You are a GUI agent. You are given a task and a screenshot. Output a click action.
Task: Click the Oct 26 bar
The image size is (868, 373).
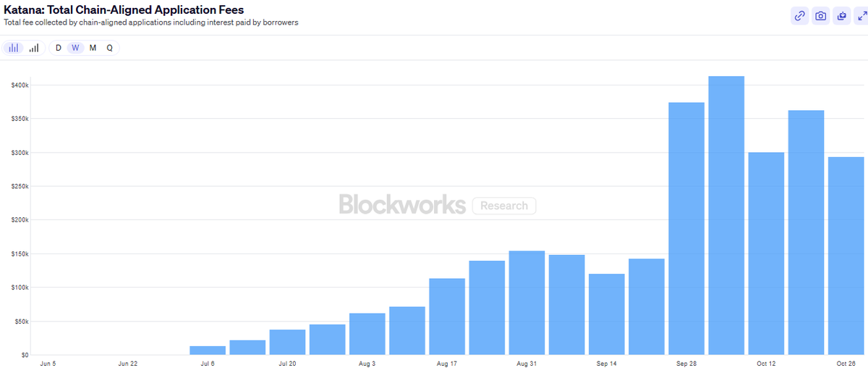tap(846, 256)
